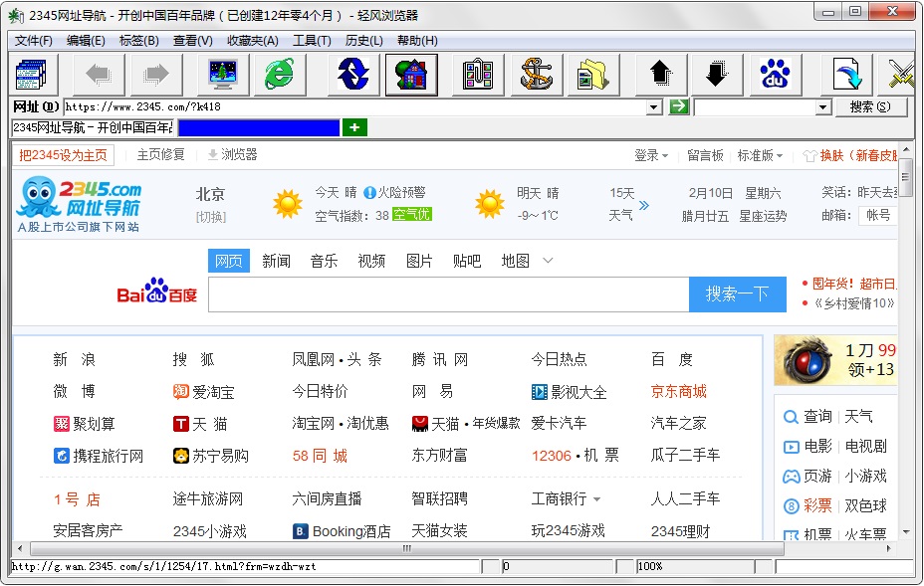Viewport: 924px width, 586px height.
Task: Open the 历史(L) menu
Action: tap(364, 41)
